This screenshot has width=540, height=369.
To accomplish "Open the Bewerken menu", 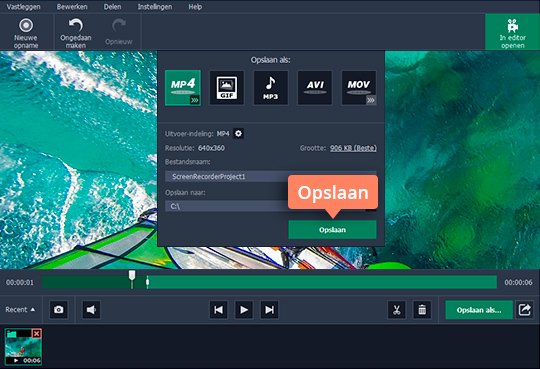I will pyautogui.click(x=72, y=7).
